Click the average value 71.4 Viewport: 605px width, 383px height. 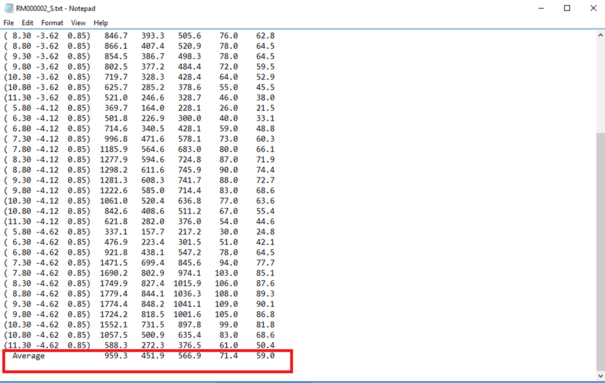point(228,356)
